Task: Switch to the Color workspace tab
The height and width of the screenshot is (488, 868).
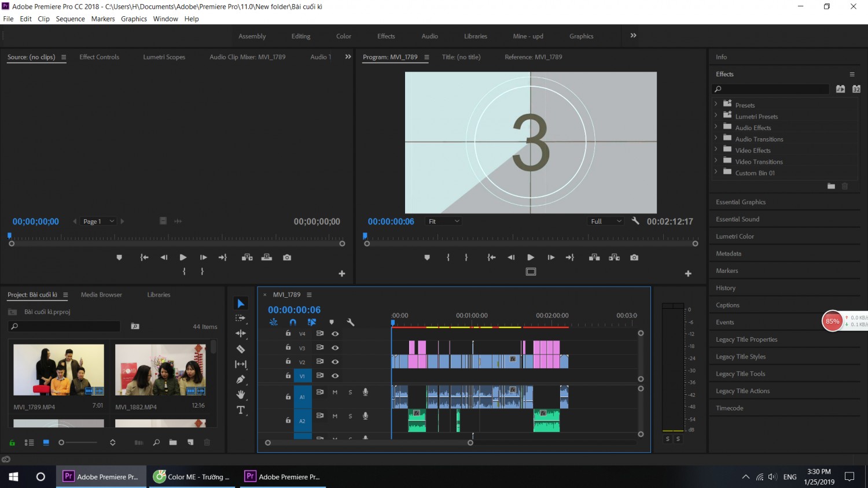Action: [x=344, y=36]
